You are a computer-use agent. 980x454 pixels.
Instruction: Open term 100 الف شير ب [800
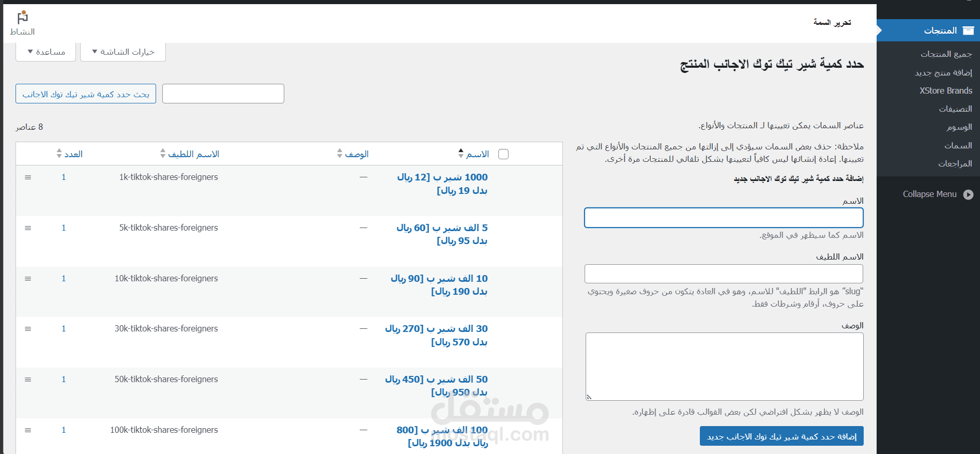[x=442, y=436]
